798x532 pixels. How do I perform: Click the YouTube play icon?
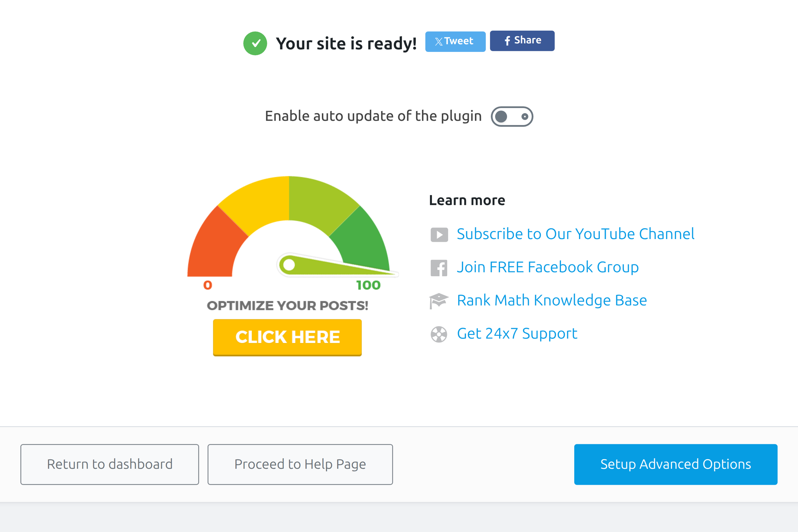[x=439, y=234]
